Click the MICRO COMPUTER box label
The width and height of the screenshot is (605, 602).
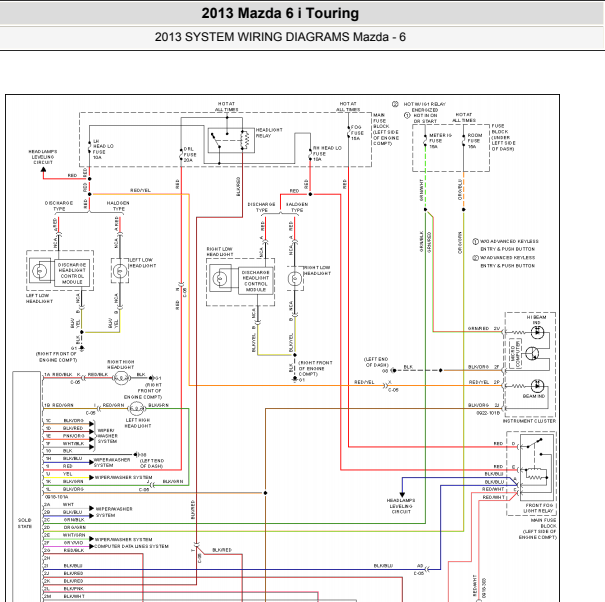(x=515, y=353)
